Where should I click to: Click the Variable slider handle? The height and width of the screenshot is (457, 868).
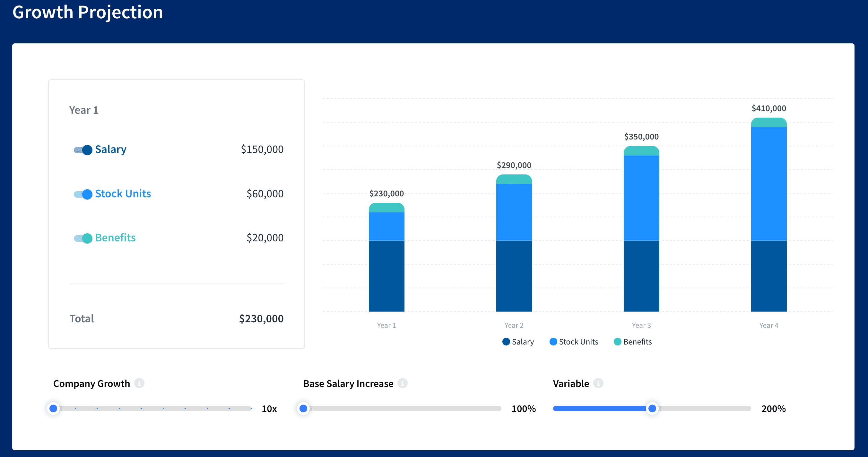[652, 408]
